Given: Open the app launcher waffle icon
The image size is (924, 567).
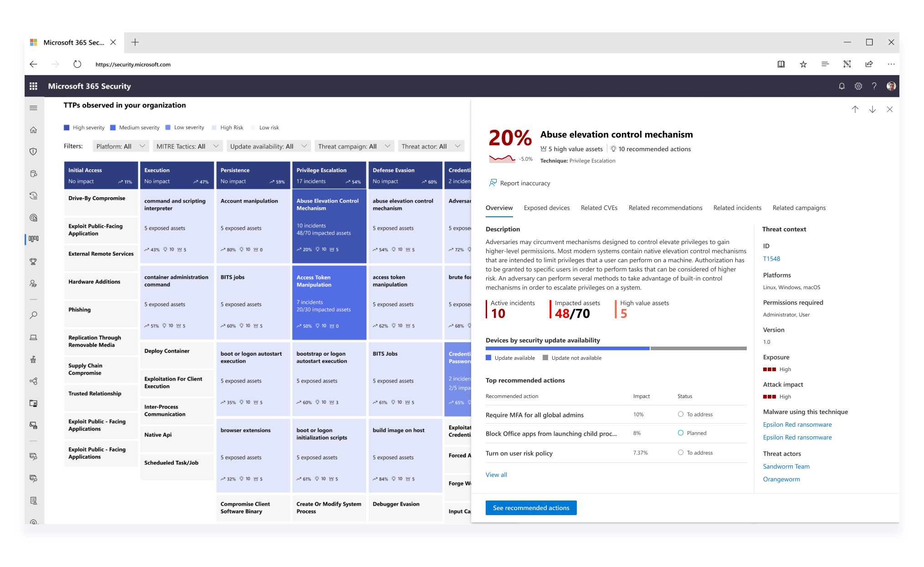Looking at the screenshot, I should point(33,86).
